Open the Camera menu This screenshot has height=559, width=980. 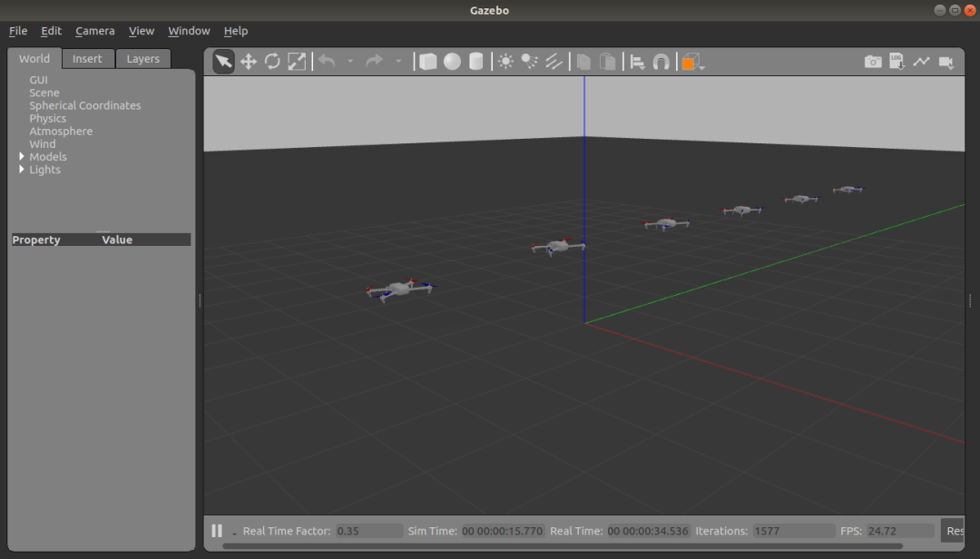click(95, 31)
